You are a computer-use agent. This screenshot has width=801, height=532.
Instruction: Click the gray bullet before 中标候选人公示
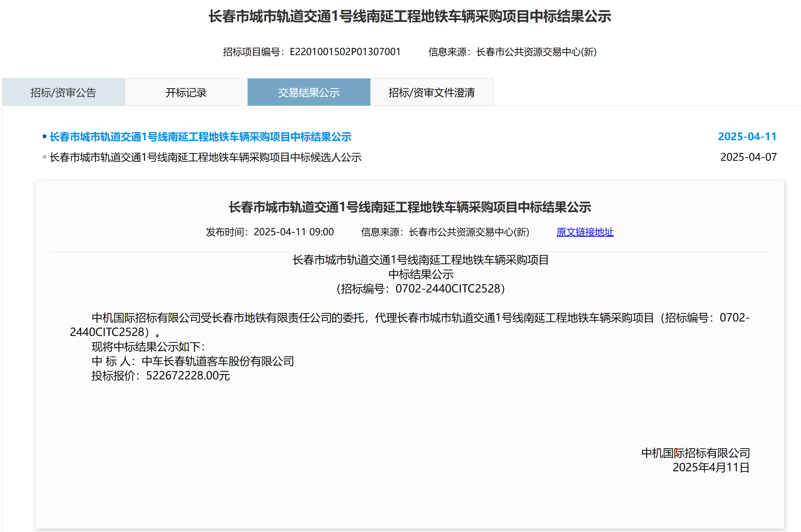point(45,157)
